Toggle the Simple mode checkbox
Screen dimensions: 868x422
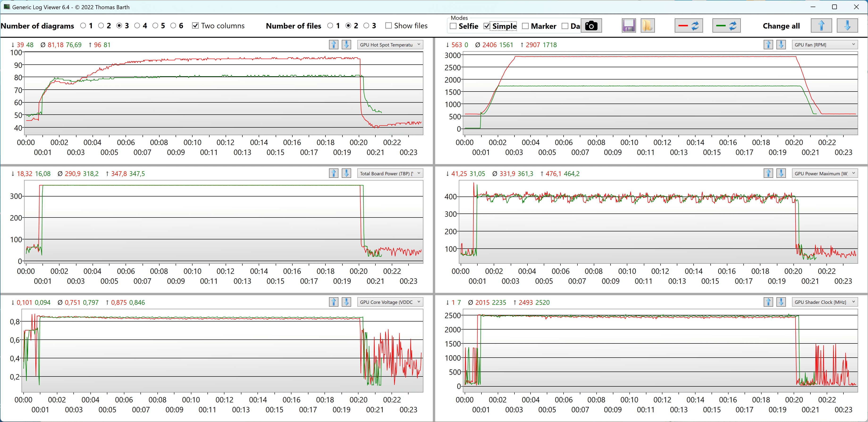pyautogui.click(x=487, y=26)
